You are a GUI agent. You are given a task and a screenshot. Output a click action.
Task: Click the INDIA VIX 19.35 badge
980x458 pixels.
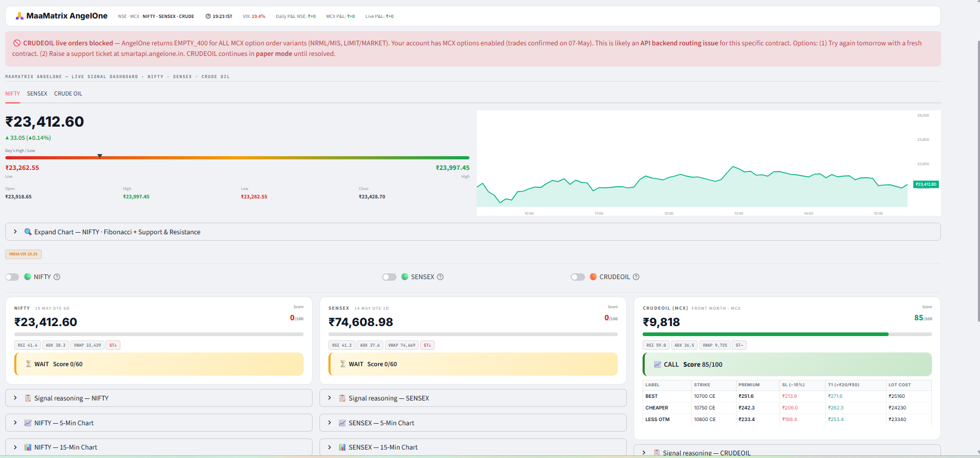[23, 254]
